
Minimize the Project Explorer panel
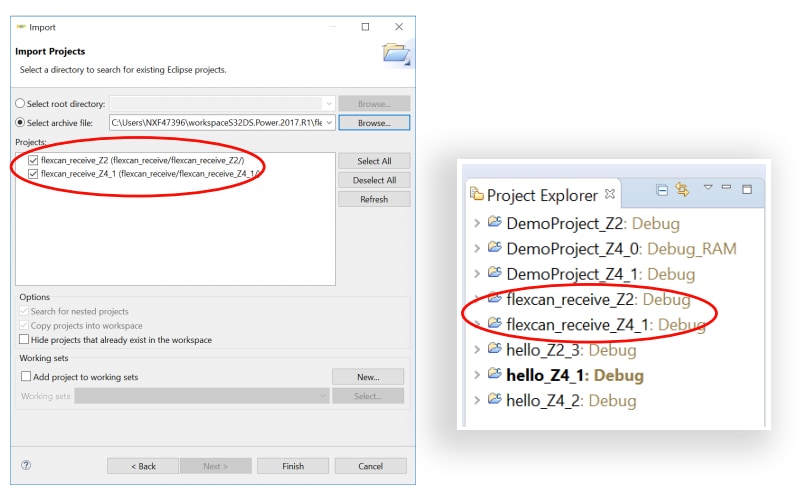coord(727,188)
